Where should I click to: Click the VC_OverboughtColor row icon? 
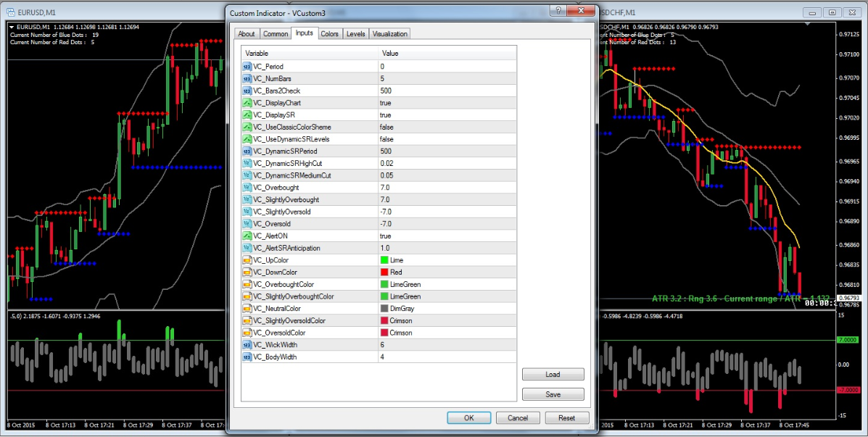point(247,284)
